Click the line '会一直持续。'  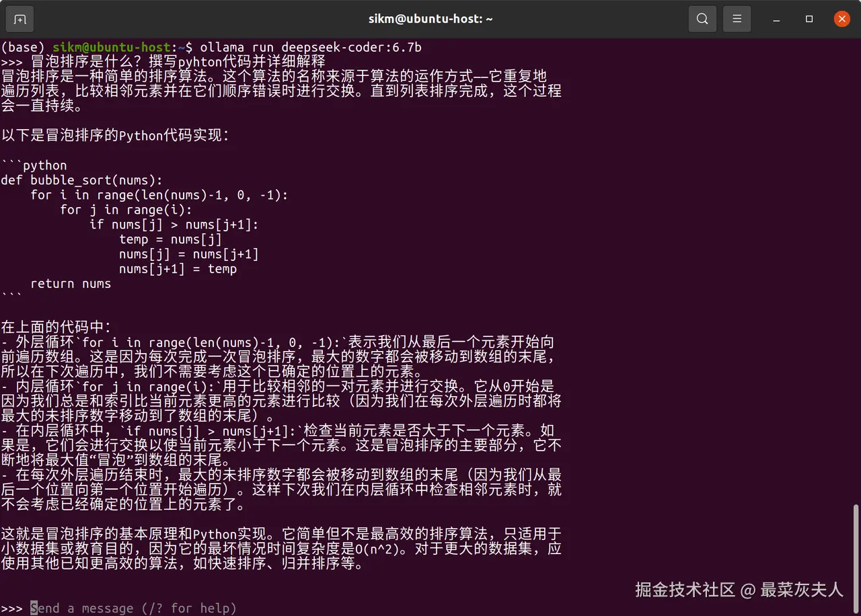[x=42, y=106]
